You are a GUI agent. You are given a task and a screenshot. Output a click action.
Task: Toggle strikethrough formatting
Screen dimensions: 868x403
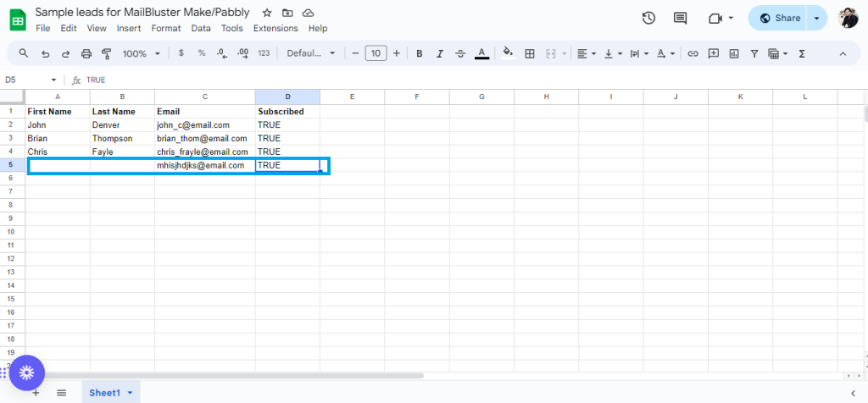pyautogui.click(x=460, y=53)
